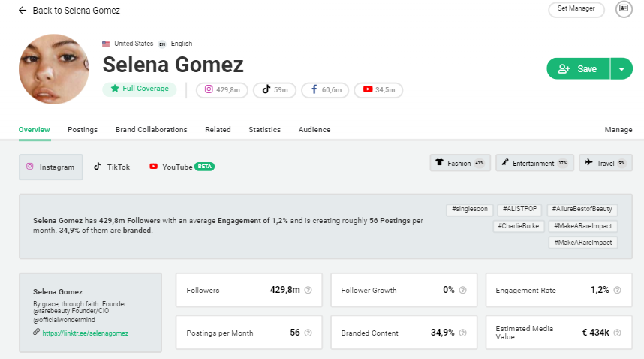Click the Entertainment category tag
Image resolution: width=644 pixels, height=359 pixels.
pos(534,163)
